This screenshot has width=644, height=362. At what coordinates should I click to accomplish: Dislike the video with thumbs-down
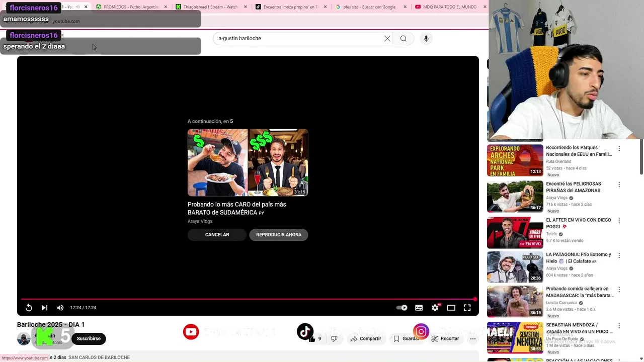point(334,339)
